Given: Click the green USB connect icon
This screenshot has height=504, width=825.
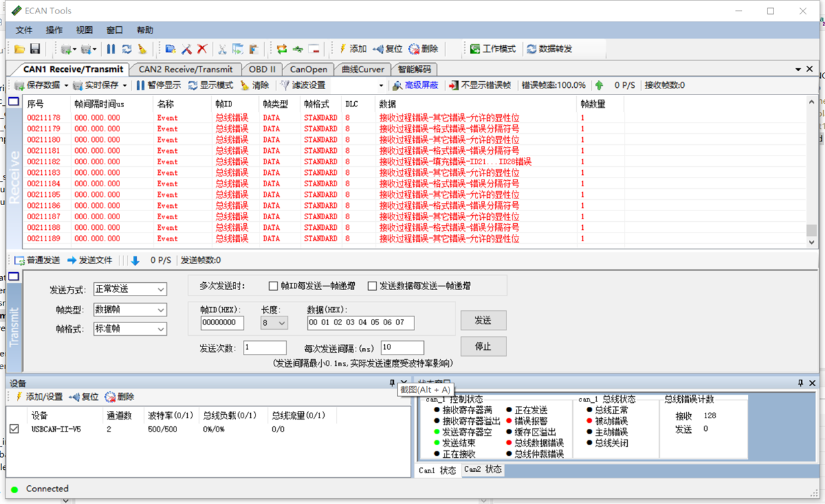Looking at the screenshot, I should 298,49.
